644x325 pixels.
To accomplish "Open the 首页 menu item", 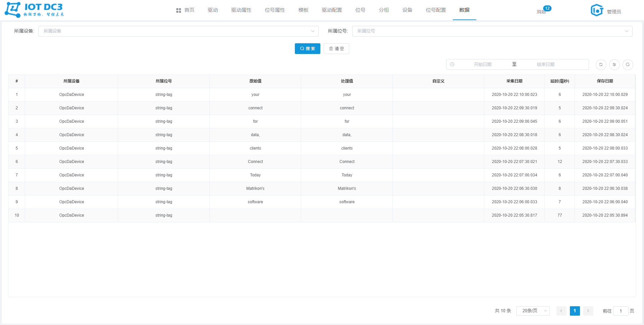I will tap(185, 10).
